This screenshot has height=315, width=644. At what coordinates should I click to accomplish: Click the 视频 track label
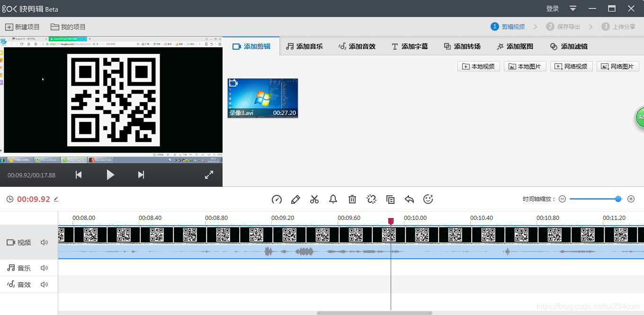point(24,243)
